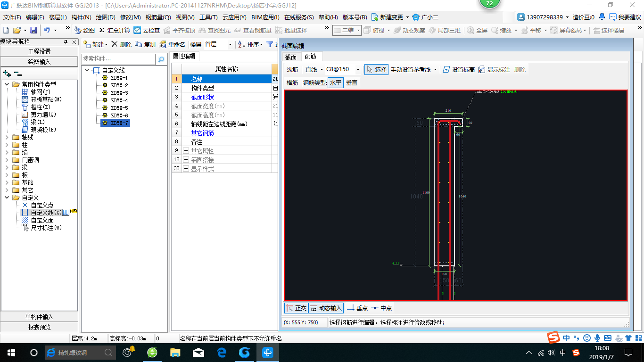Open the Windows Start menu
Image resolution: width=644 pixels, height=362 pixels.
pyautogui.click(x=11, y=352)
